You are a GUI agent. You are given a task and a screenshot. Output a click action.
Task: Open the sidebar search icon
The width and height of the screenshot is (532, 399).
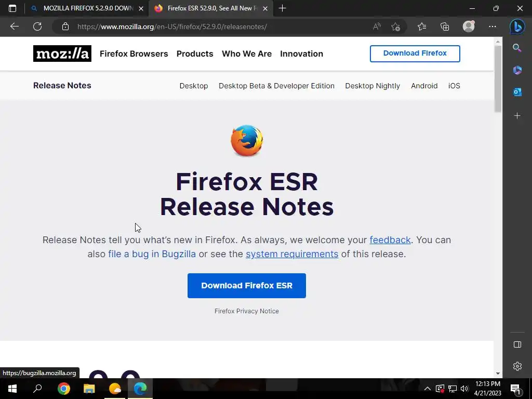click(517, 48)
